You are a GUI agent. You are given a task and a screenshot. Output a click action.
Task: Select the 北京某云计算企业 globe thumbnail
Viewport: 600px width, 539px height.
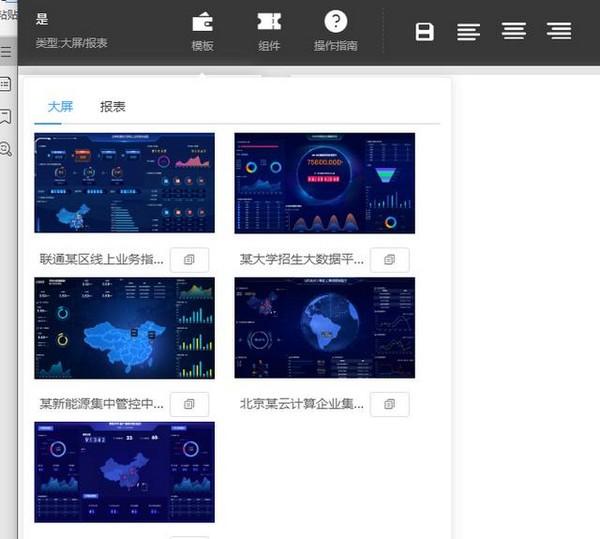[x=324, y=328]
